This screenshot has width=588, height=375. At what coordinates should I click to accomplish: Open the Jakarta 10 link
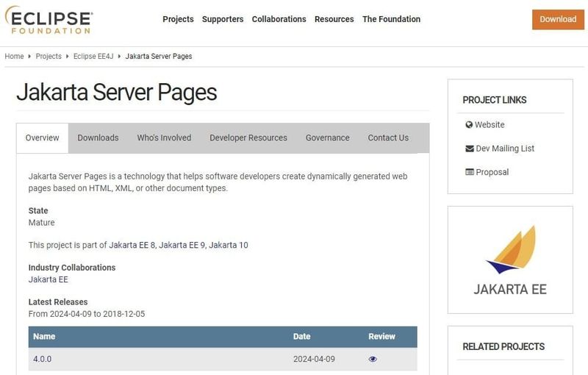229,246
